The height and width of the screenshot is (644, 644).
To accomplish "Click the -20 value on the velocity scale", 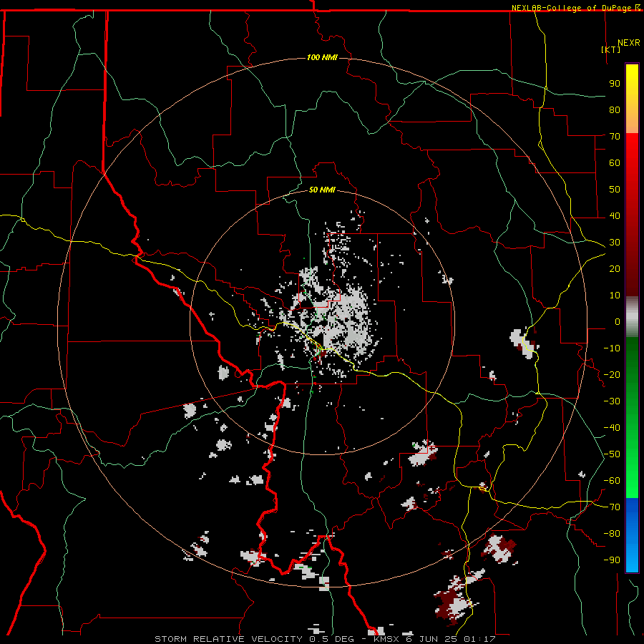I will click(x=612, y=374).
